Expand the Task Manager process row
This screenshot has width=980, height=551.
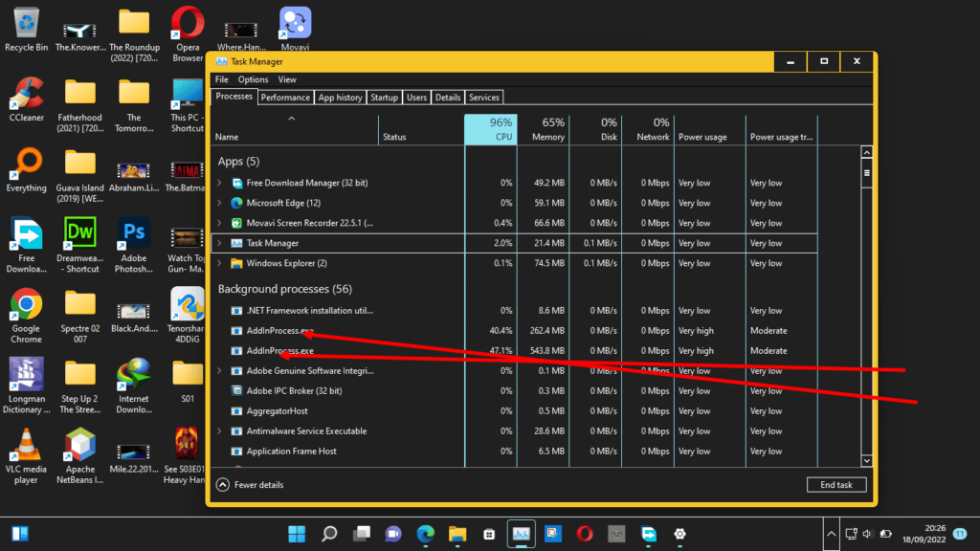(219, 243)
